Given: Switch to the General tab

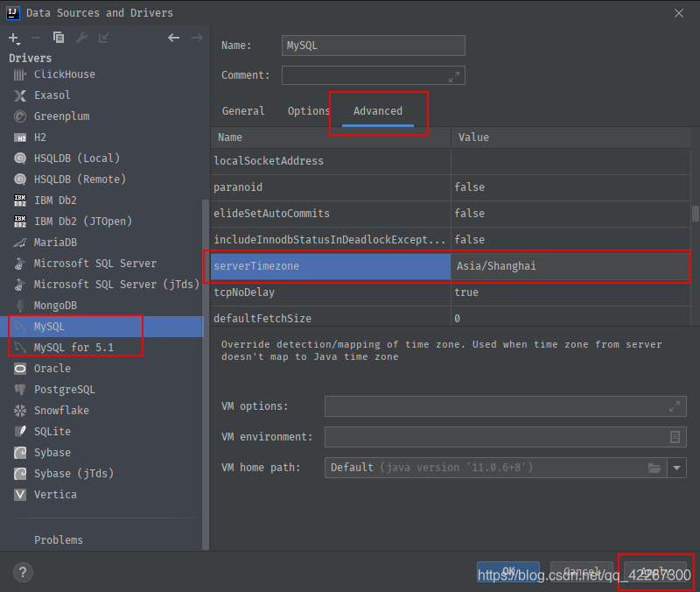Looking at the screenshot, I should click(x=243, y=111).
